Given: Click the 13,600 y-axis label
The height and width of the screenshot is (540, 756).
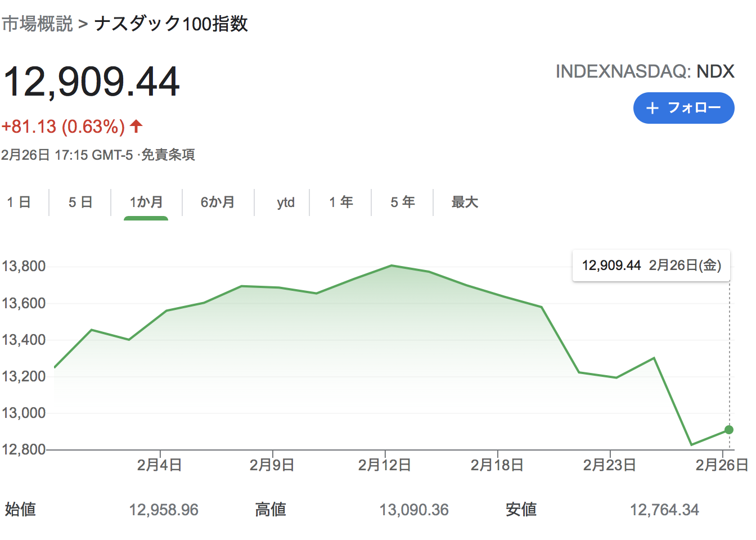Looking at the screenshot, I should [24, 303].
